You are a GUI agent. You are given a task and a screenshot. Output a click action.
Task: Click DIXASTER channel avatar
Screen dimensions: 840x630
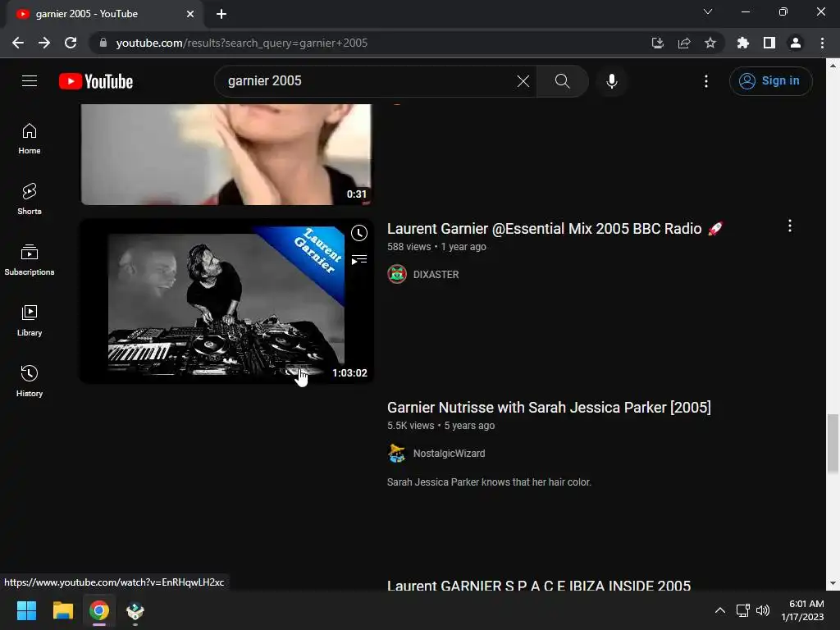pyautogui.click(x=397, y=274)
